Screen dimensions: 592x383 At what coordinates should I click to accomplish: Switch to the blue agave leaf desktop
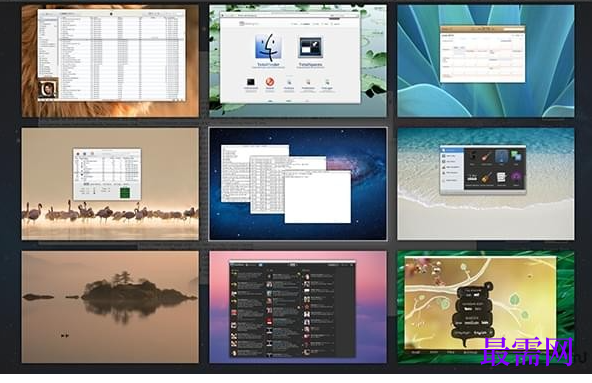(486, 61)
